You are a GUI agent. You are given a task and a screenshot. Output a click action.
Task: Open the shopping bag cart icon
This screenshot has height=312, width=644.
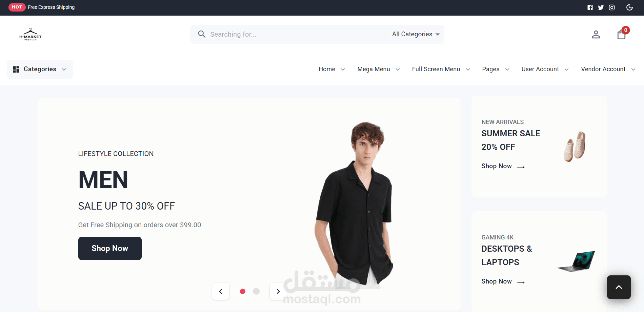click(622, 34)
